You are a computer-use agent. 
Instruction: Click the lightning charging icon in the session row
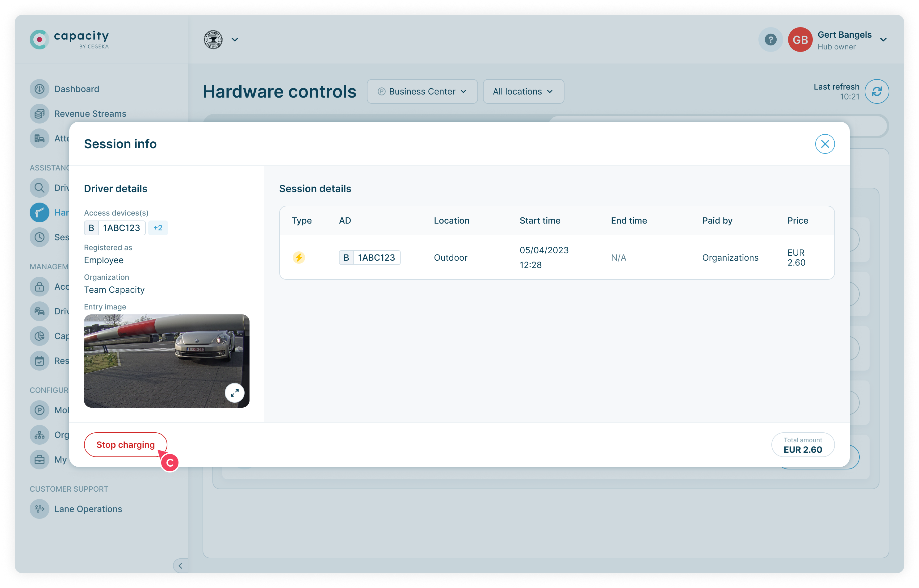tap(299, 257)
